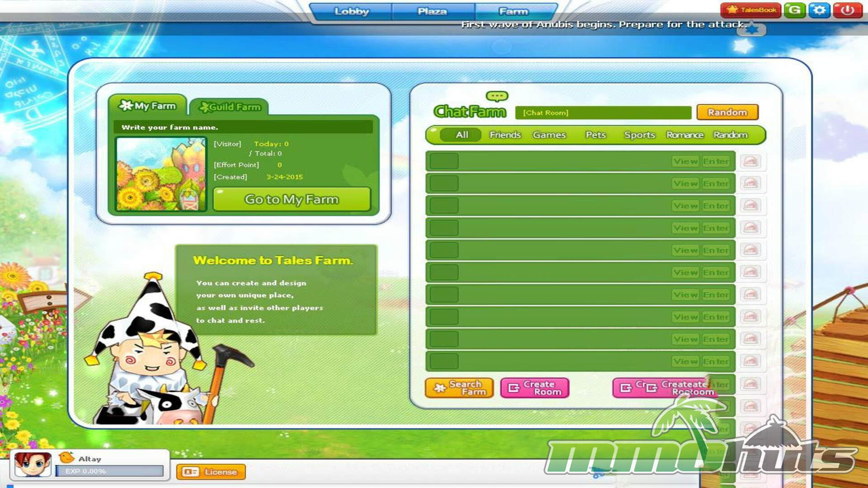This screenshot has width=868, height=488.
Task: Click the Chat Room name input field
Action: point(603,113)
